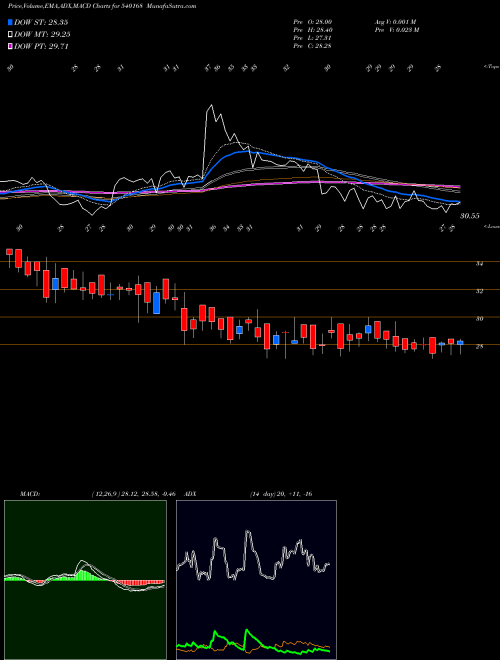The width and height of the screenshot is (500, 660).
Task: Click the 32 price axis label
Action: 479,291
